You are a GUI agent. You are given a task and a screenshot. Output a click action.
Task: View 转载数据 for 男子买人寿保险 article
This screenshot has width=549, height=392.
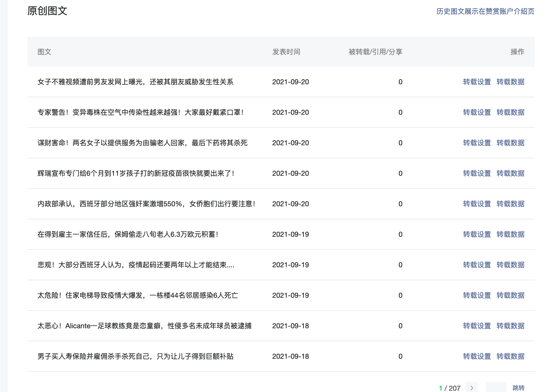click(x=510, y=356)
